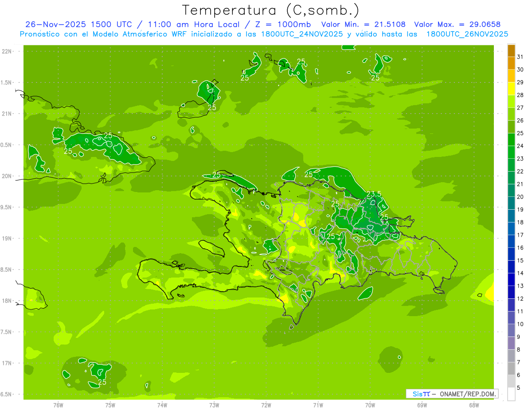
Task: Click the legend value '5'
Action: click(519, 388)
